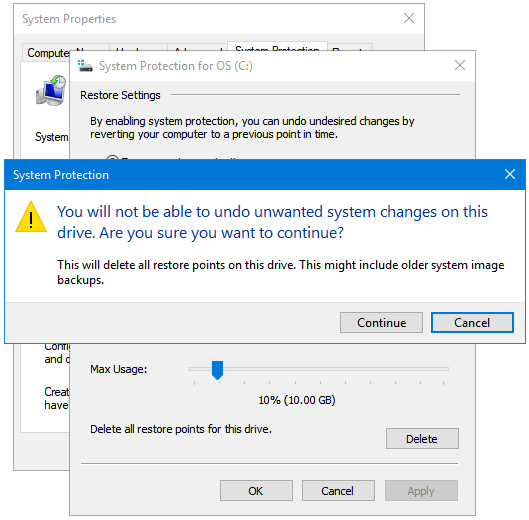Click the yellow warning triangle icon
The width and height of the screenshot is (529, 520).
pos(31,217)
